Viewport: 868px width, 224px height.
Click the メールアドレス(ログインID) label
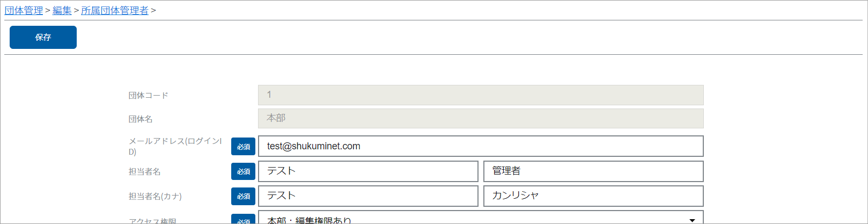point(175,146)
